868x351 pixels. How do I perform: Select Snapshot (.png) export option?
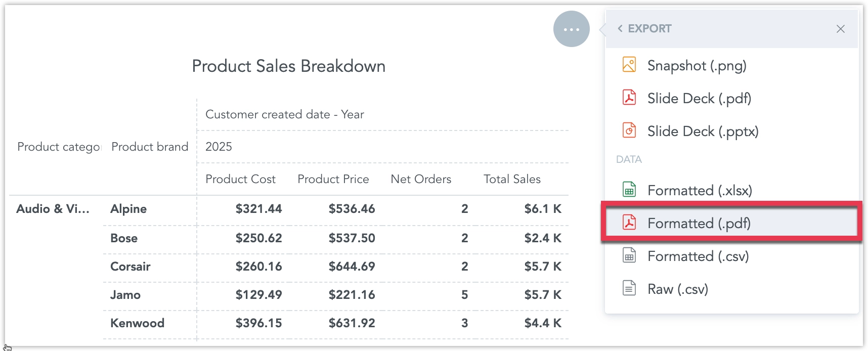click(697, 66)
